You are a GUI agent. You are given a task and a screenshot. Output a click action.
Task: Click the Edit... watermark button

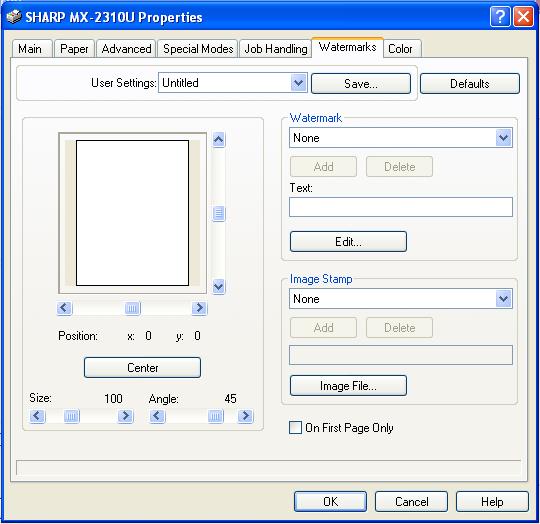pyautogui.click(x=349, y=242)
